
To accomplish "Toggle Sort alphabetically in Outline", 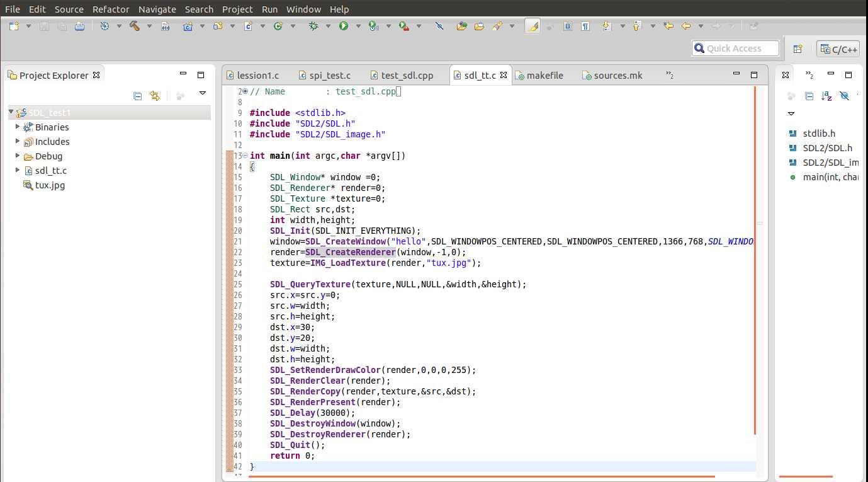I will click(826, 96).
